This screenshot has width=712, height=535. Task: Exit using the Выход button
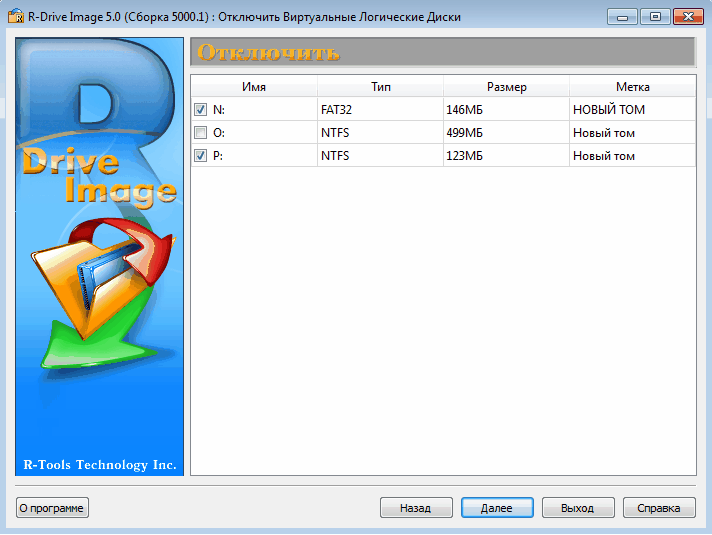tap(578, 508)
